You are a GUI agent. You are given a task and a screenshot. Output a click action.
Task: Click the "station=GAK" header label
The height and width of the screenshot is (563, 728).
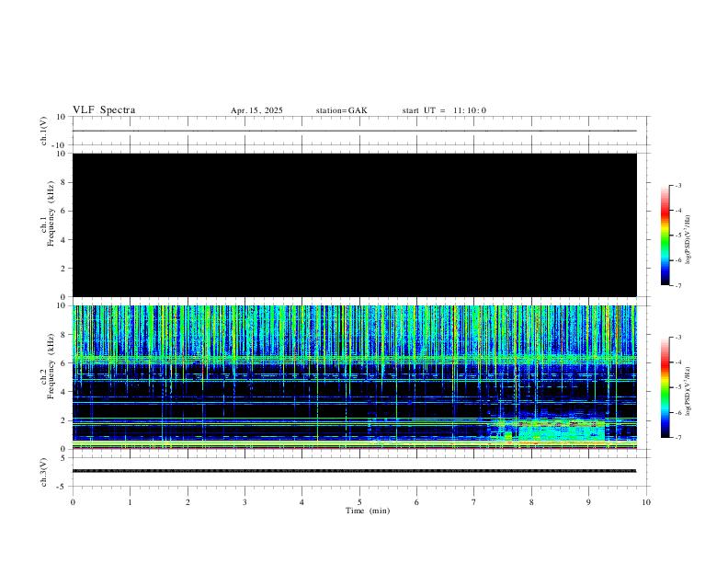[341, 110]
